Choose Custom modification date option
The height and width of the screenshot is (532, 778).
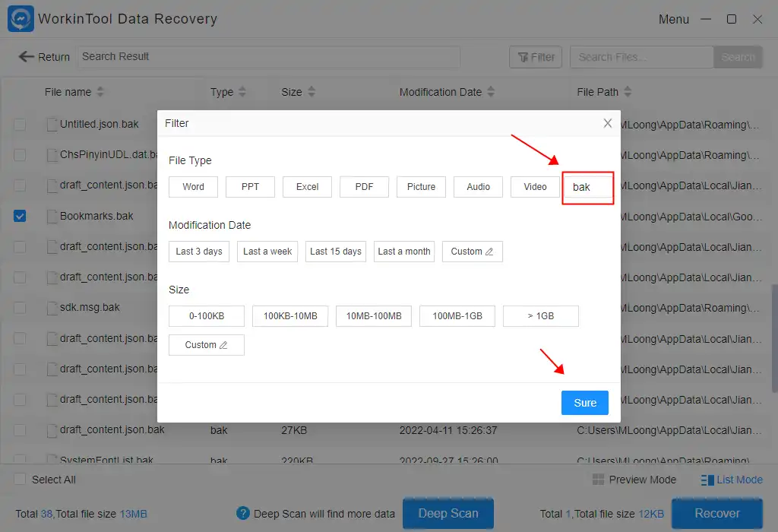point(473,252)
